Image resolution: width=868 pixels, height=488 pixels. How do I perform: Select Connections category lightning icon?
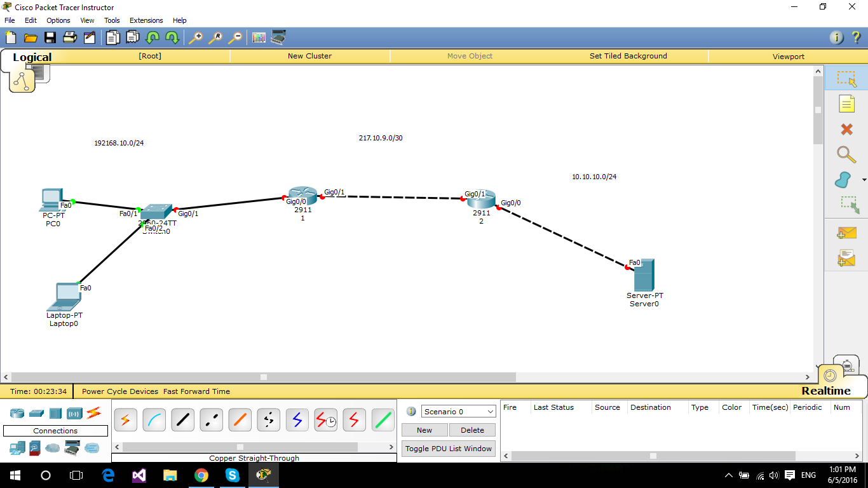pyautogui.click(x=94, y=413)
